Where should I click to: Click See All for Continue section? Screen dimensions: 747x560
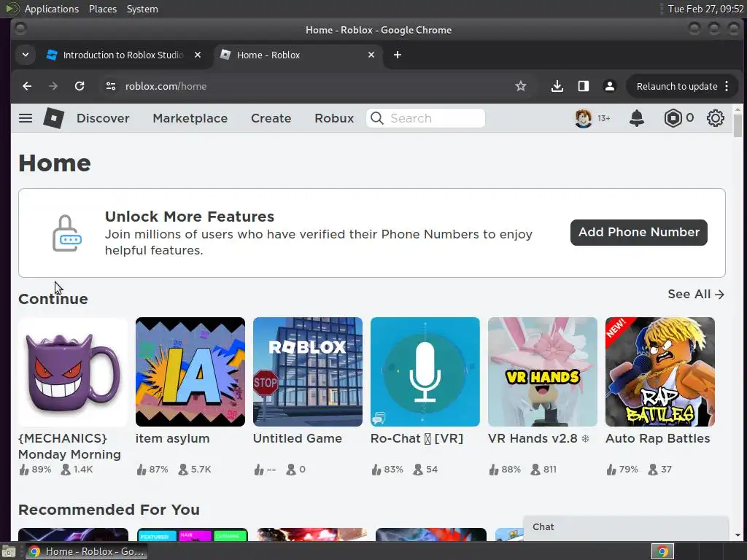coord(695,295)
